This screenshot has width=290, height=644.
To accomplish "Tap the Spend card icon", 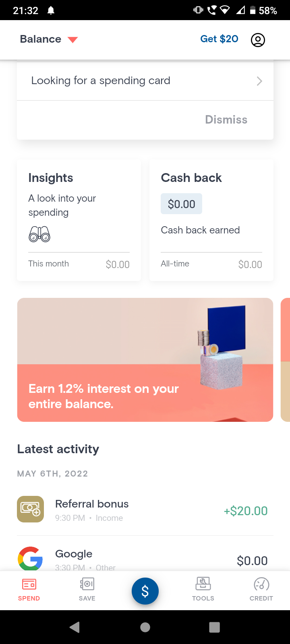I will click(29, 584).
